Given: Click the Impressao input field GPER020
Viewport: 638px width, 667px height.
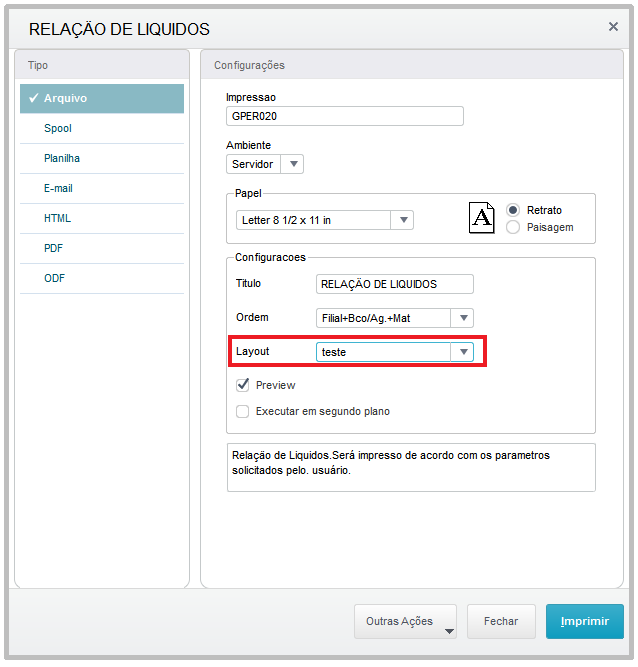Looking at the screenshot, I should [x=345, y=116].
